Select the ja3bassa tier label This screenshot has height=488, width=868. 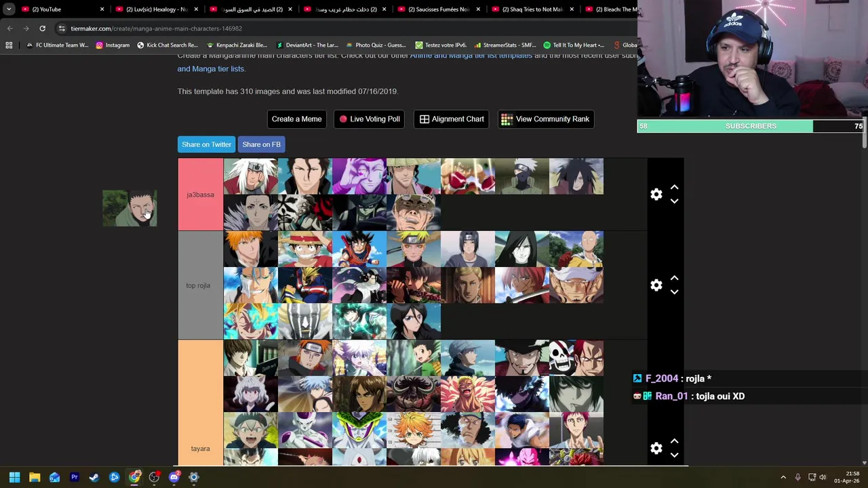[200, 195]
